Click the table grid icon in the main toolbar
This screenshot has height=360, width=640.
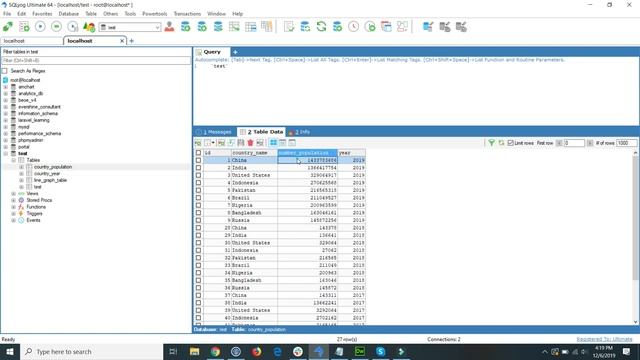coord(251,27)
